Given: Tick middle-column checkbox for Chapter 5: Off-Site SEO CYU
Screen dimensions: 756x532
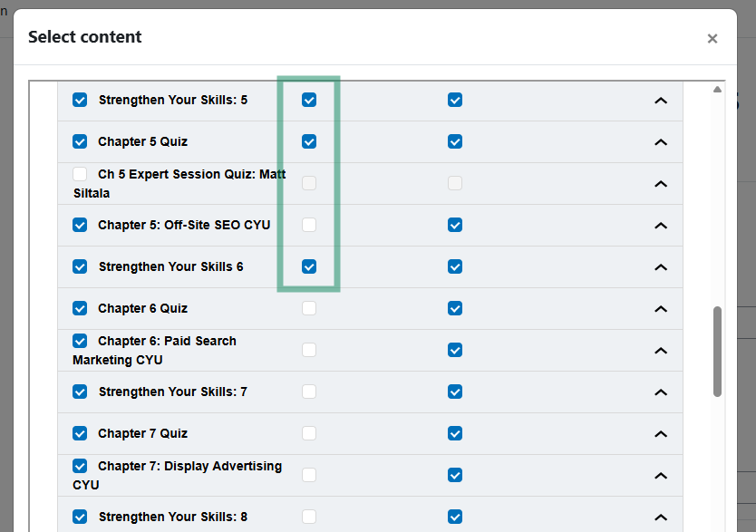Looking at the screenshot, I should (309, 225).
